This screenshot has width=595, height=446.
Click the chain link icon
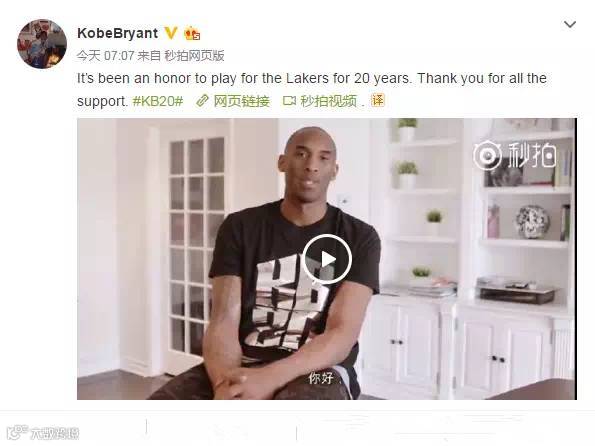pyautogui.click(x=202, y=101)
